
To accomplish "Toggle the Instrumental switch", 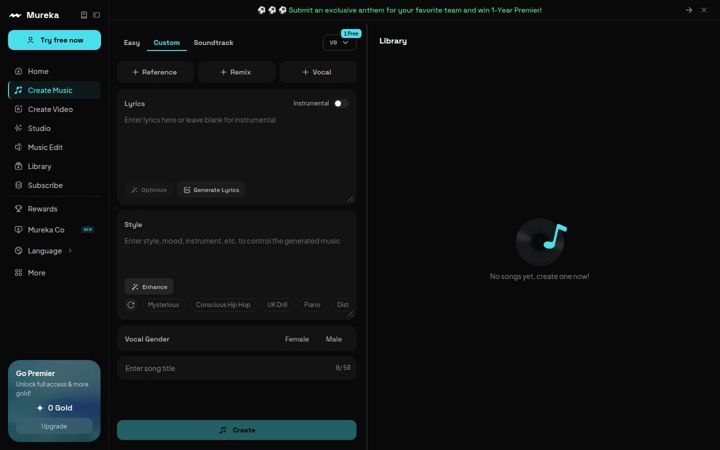I will click(x=341, y=104).
